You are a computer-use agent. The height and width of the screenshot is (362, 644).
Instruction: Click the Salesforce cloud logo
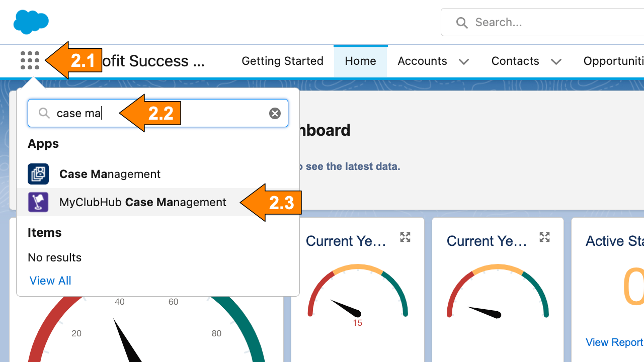point(31,22)
